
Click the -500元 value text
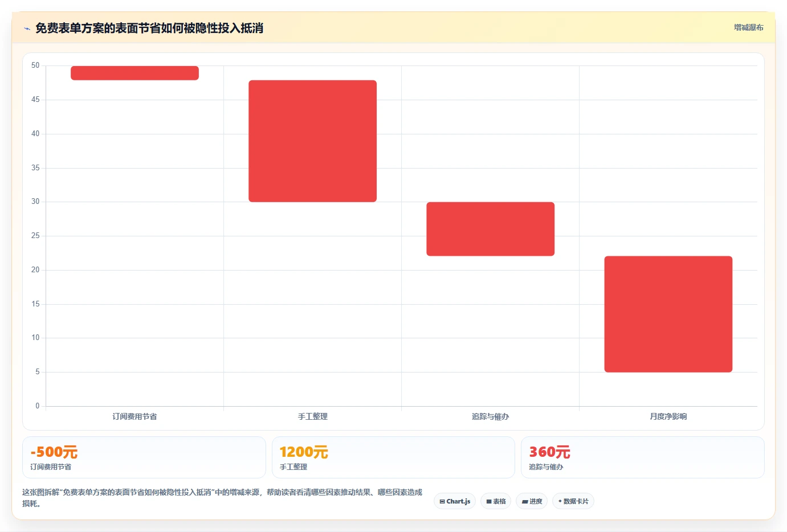coord(54,452)
